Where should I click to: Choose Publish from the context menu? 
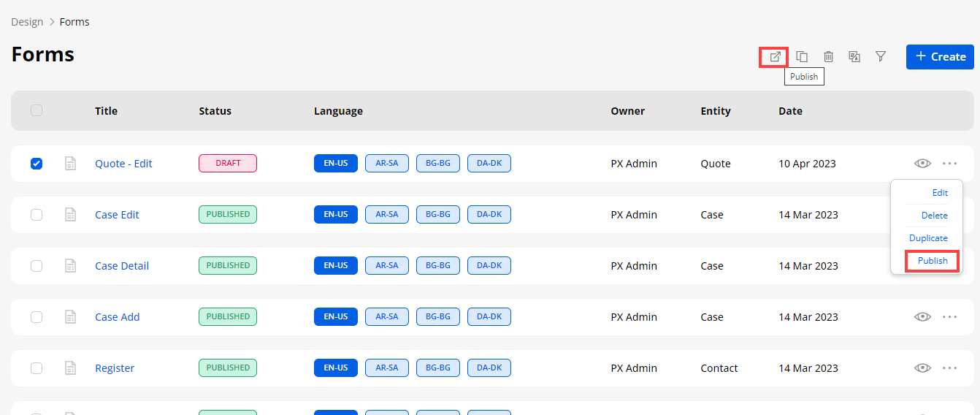tap(932, 261)
